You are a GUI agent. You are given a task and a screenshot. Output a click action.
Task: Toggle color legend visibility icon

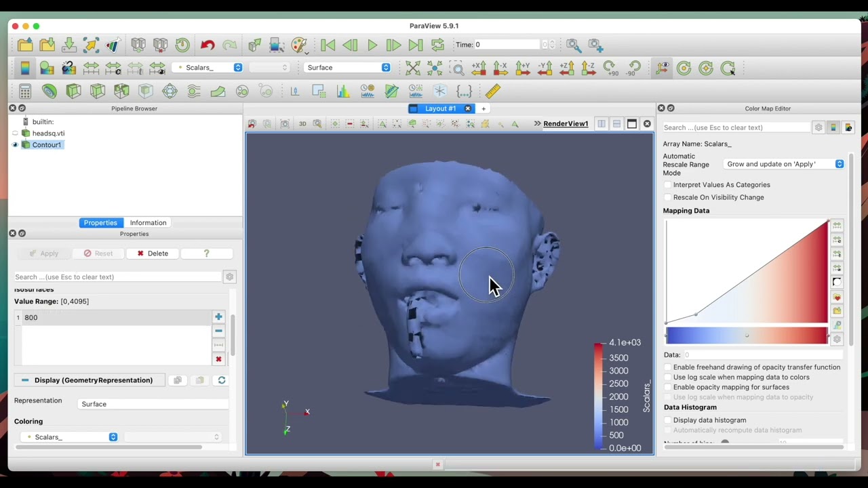click(25, 68)
